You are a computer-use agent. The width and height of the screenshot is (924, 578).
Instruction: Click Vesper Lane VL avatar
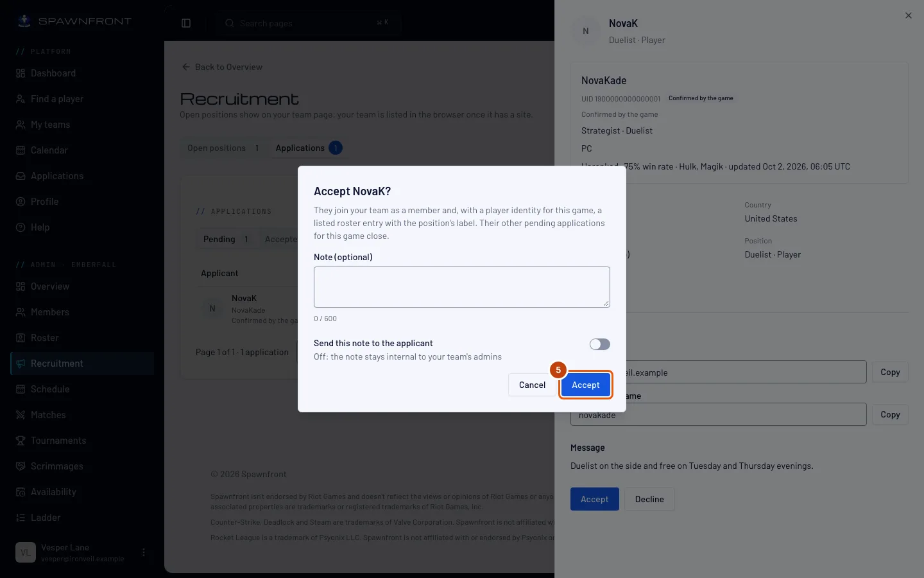[26, 552]
